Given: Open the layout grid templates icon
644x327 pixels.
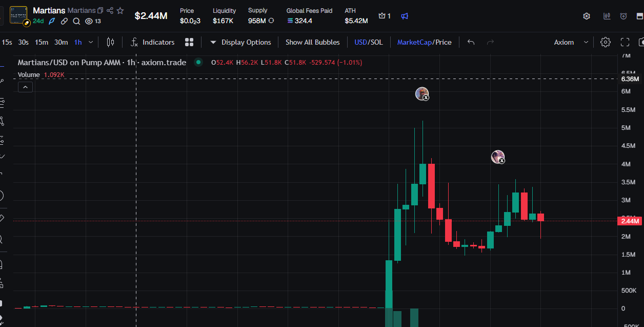Looking at the screenshot, I should pyautogui.click(x=189, y=42).
